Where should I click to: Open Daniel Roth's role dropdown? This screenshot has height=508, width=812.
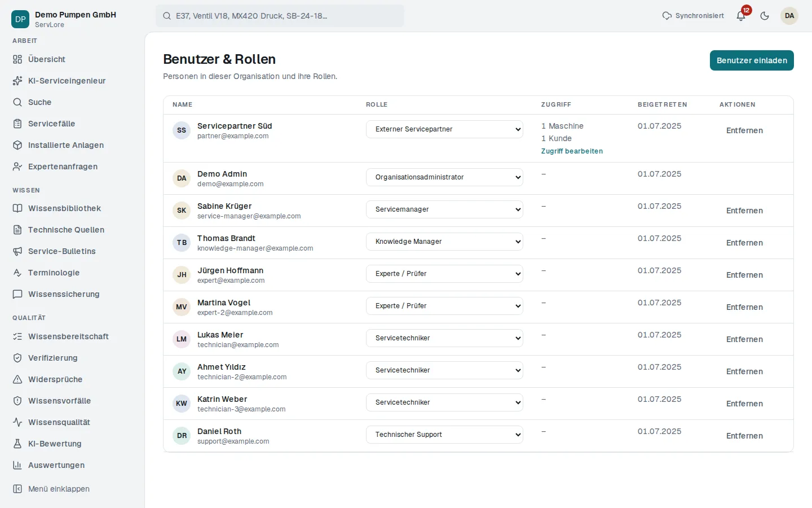(444, 435)
